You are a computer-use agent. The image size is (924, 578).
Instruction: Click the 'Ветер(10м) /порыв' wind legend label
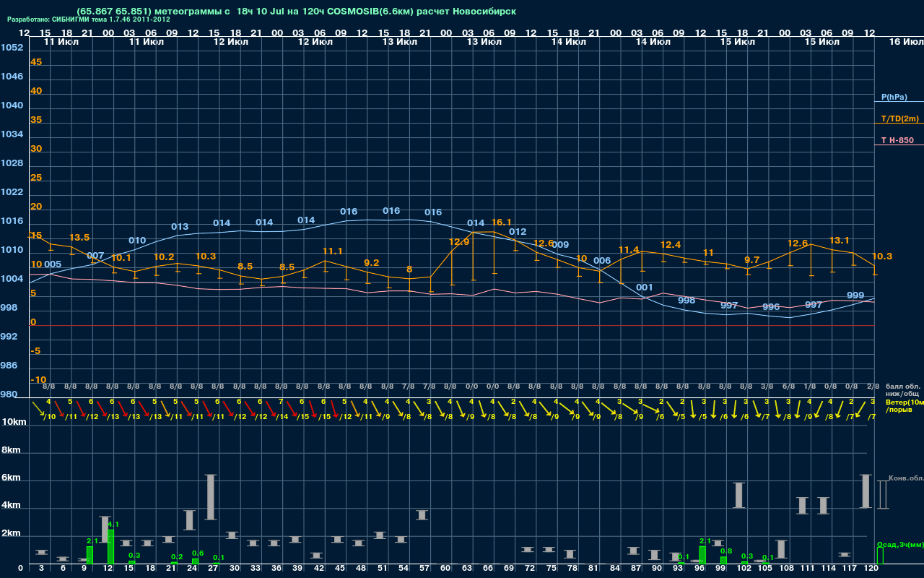(904, 405)
